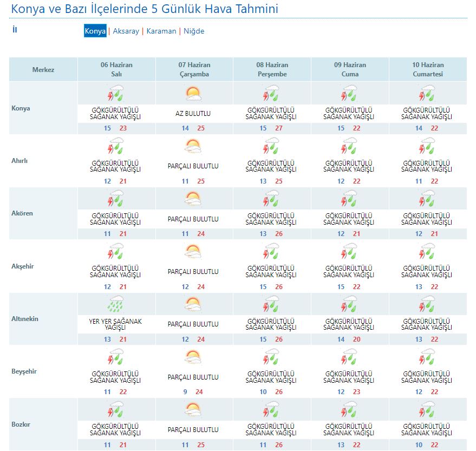Screen dimensions: 476x451
Task: Click the 10 Haziran Cumartesi column header
Action: [x=427, y=69]
